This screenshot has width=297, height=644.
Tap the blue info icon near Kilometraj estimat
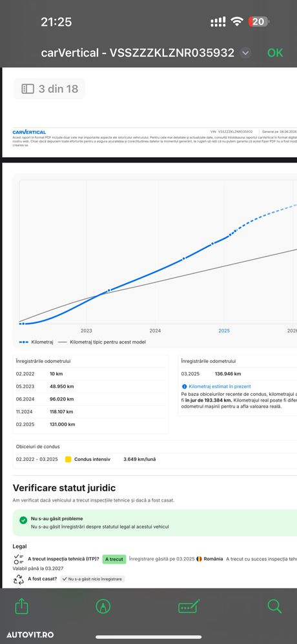[184, 387]
